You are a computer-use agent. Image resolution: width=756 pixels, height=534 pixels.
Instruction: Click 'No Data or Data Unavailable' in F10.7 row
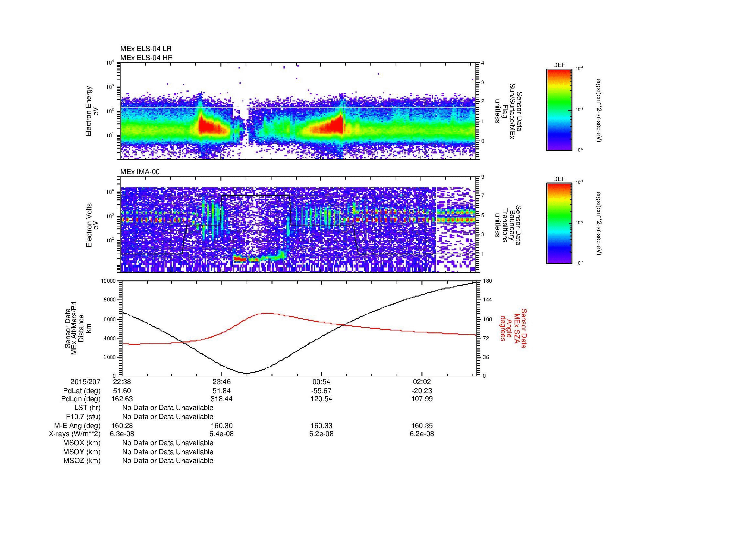(x=168, y=417)
